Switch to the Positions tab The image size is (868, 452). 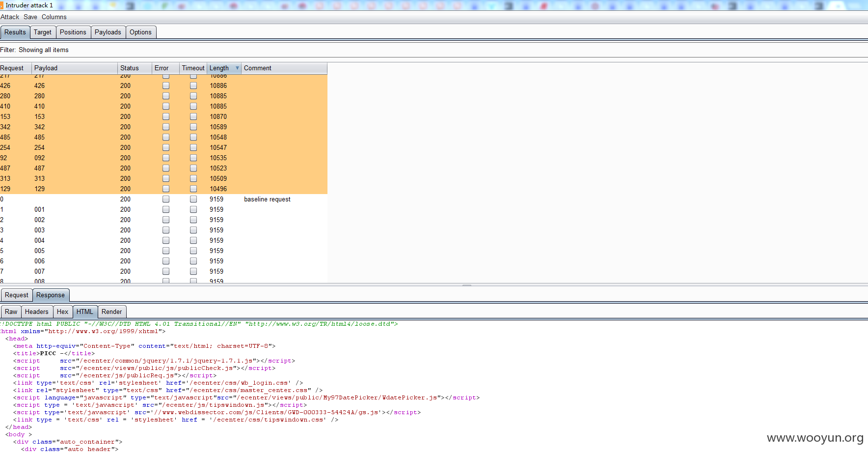(x=73, y=32)
